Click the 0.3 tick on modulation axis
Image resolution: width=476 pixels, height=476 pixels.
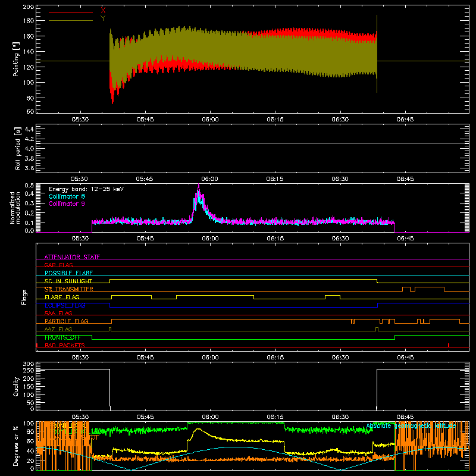[29, 203]
